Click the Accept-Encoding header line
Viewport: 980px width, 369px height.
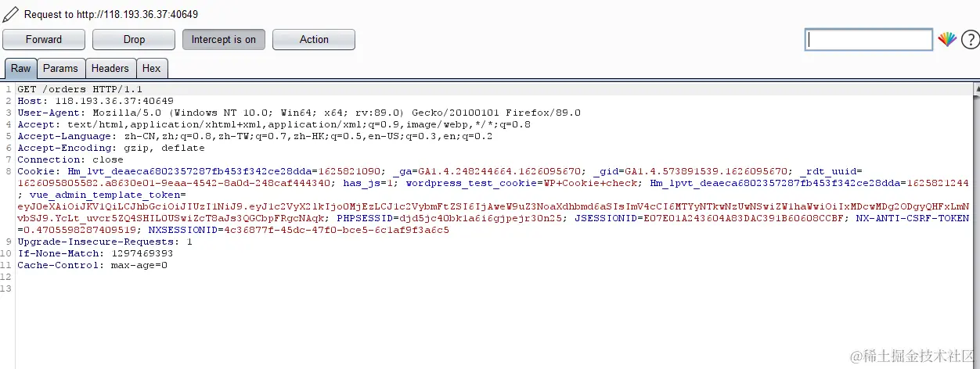click(110, 148)
